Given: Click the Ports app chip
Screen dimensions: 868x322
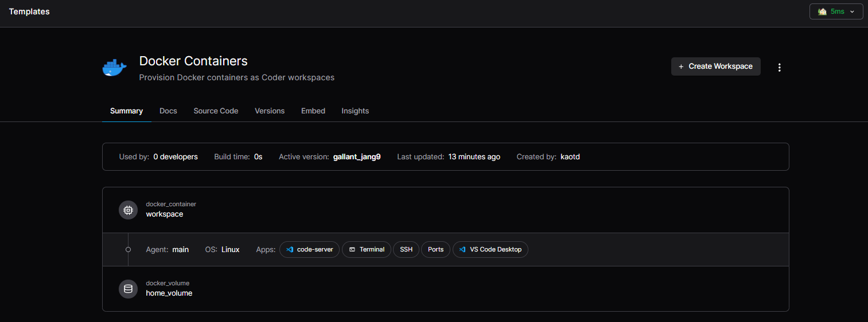Looking at the screenshot, I should click(436, 249).
